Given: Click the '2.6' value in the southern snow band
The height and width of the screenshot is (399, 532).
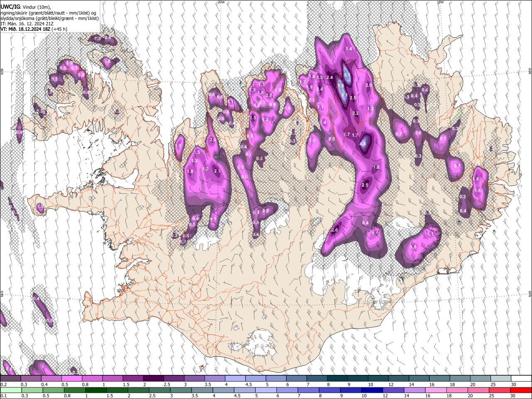Looking at the screenshot, I should [x=335, y=230].
